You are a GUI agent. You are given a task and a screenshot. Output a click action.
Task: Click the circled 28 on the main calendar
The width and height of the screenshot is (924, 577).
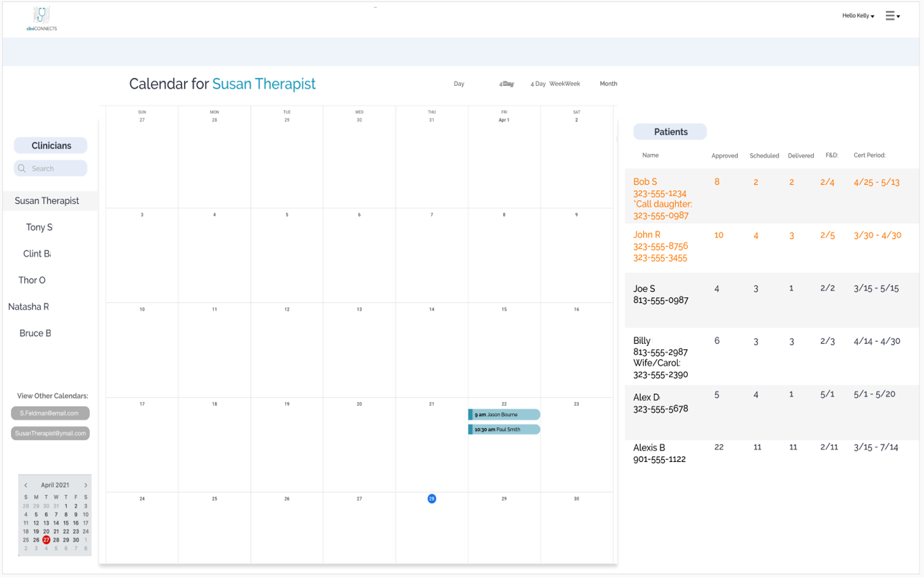tap(432, 498)
